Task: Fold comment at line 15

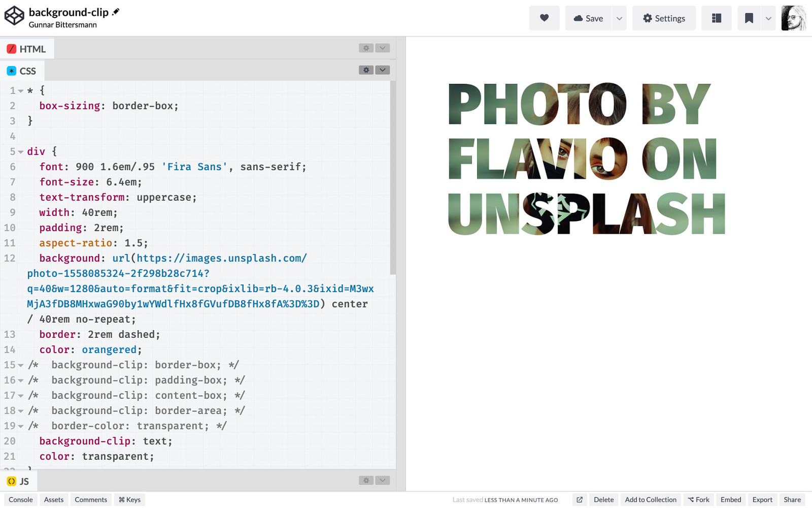Action: (x=21, y=365)
